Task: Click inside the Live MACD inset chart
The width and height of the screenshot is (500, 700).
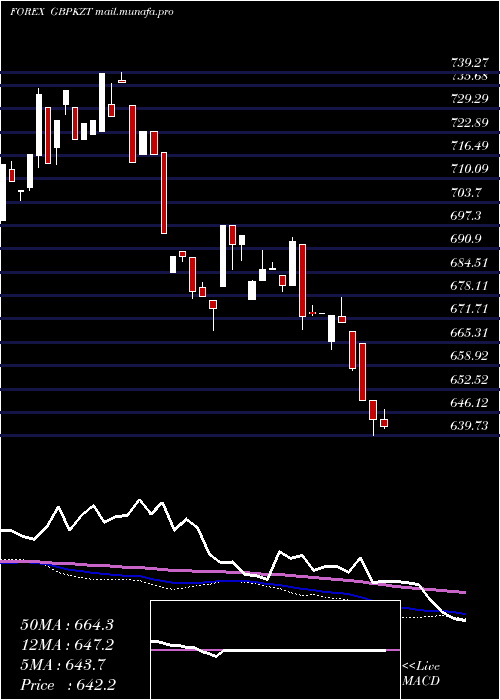Action: 275,650
